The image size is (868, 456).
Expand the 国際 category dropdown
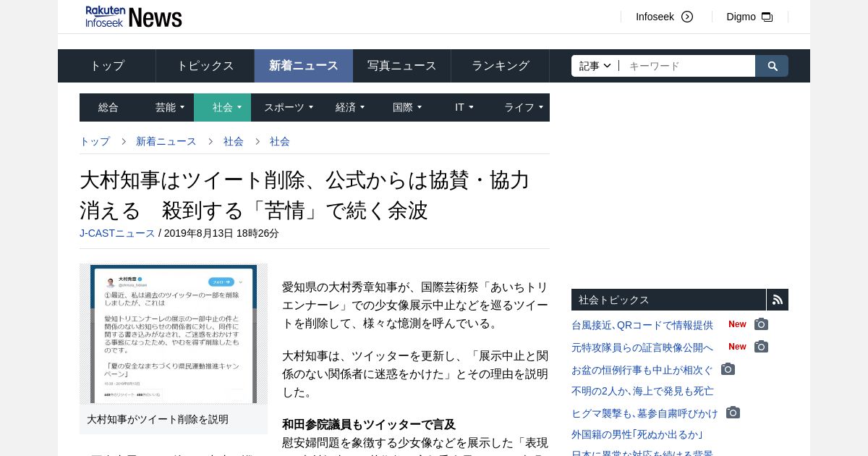pyautogui.click(x=407, y=107)
